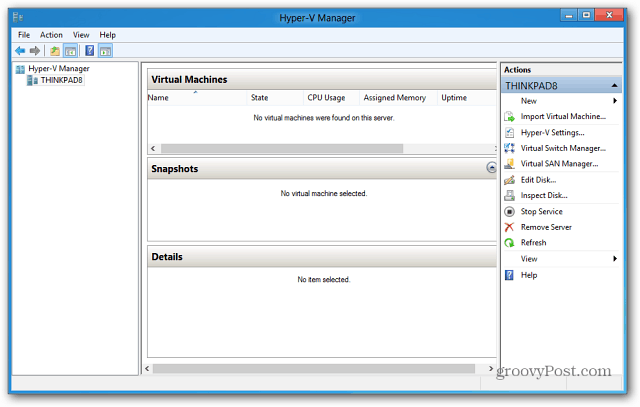Click the Virtual Machines horizontal scrollbar thumb
640x407 pixels.
pos(282,149)
